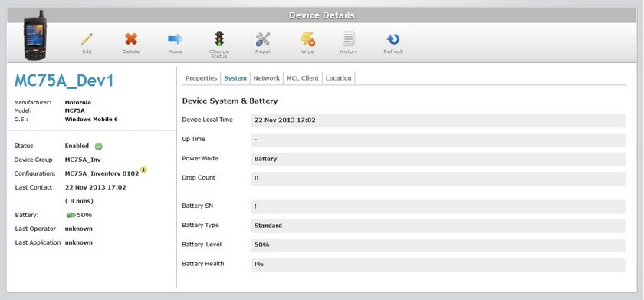Click the Wipe device icon
The height and width of the screenshot is (300, 644).
click(x=307, y=39)
